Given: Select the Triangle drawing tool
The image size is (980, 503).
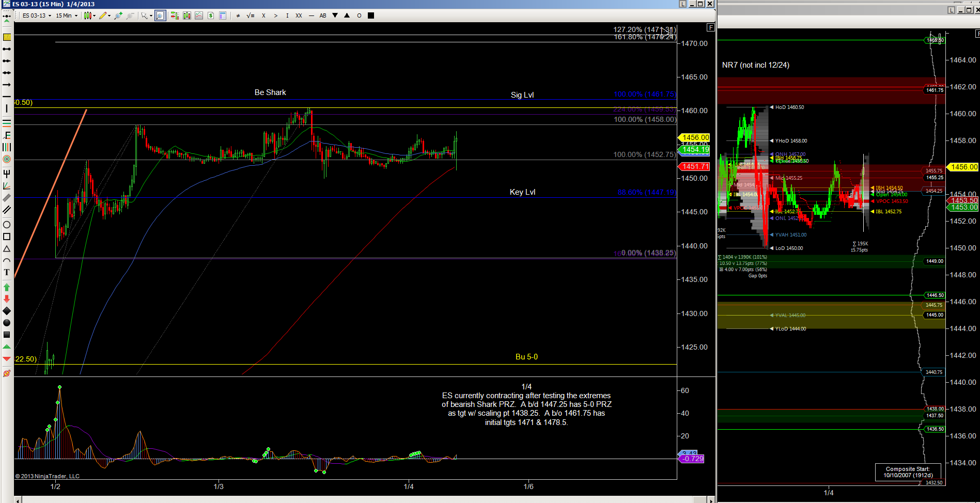Looking at the screenshot, I should coord(7,249).
